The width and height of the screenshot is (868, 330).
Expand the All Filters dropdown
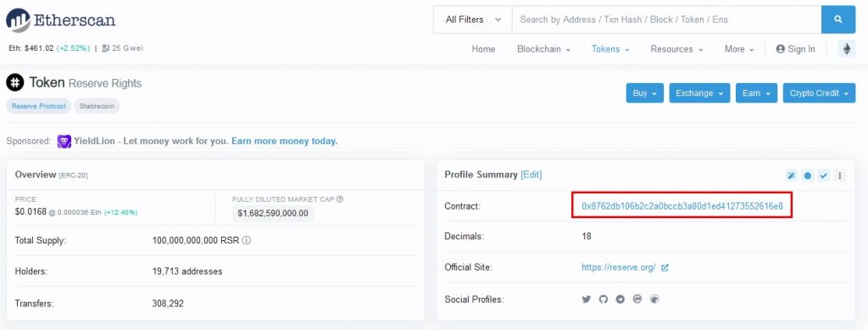click(x=473, y=20)
